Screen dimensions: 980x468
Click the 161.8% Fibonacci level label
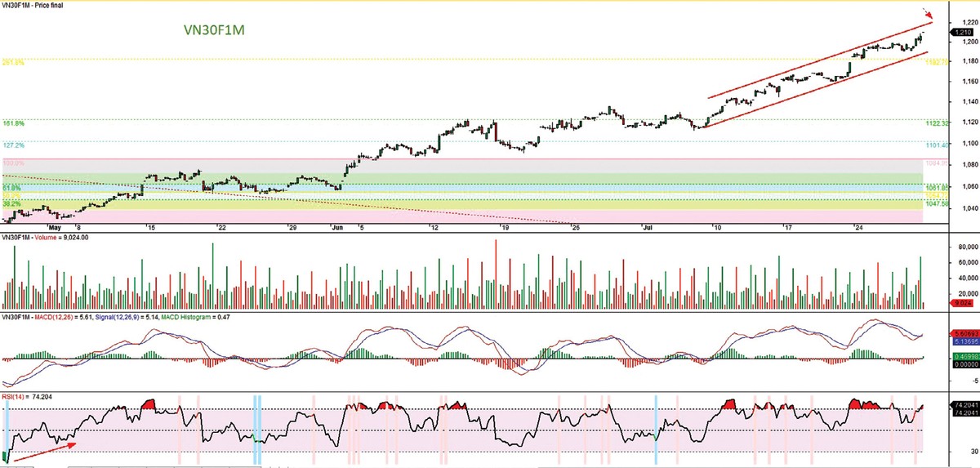14,123
